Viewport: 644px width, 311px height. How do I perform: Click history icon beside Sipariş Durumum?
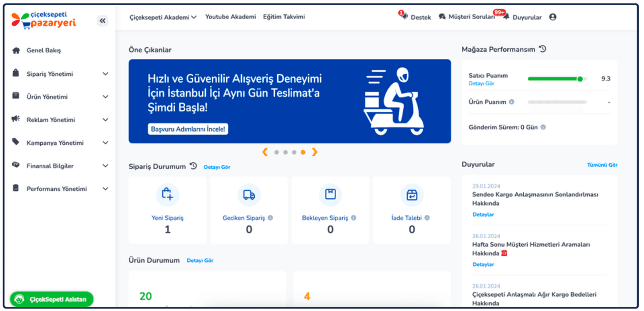(x=193, y=166)
